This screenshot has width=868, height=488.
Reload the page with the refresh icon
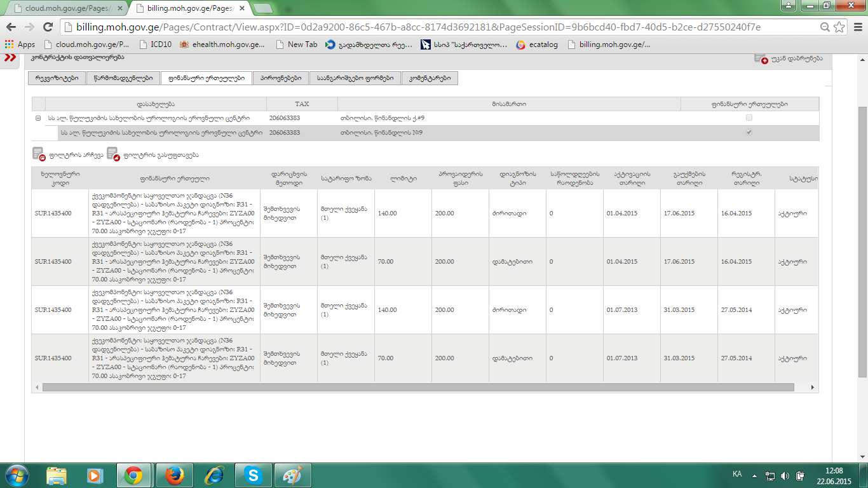coord(48,27)
